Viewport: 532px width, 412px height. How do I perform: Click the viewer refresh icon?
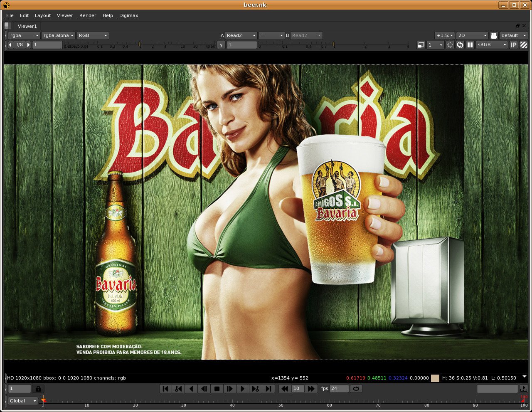[460, 45]
